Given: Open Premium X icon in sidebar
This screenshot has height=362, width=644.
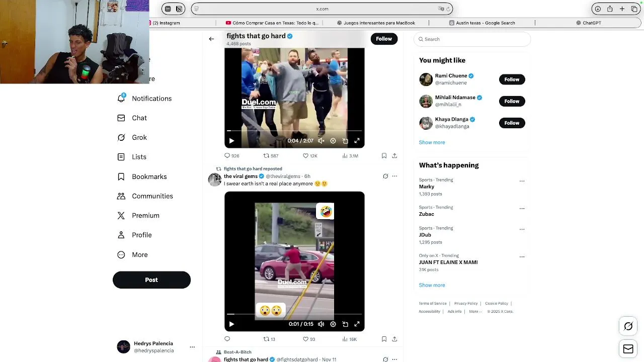Looking at the screenshot, I should 121,215.
